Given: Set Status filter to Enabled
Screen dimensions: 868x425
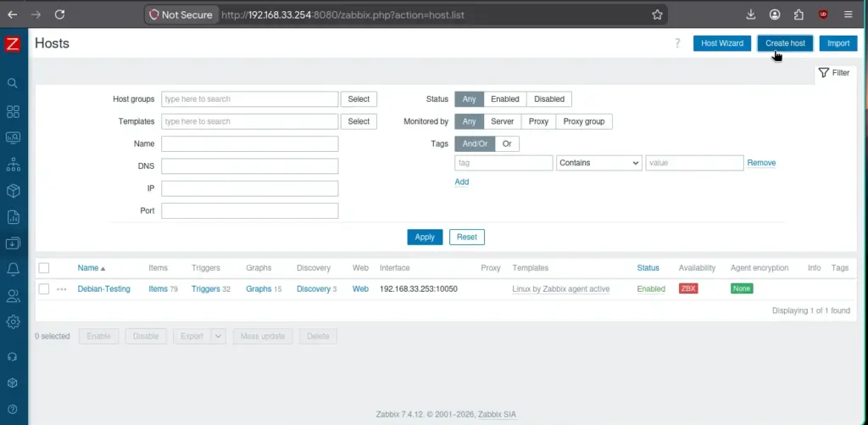Looking at the screenshot, I should coord(505,99).
